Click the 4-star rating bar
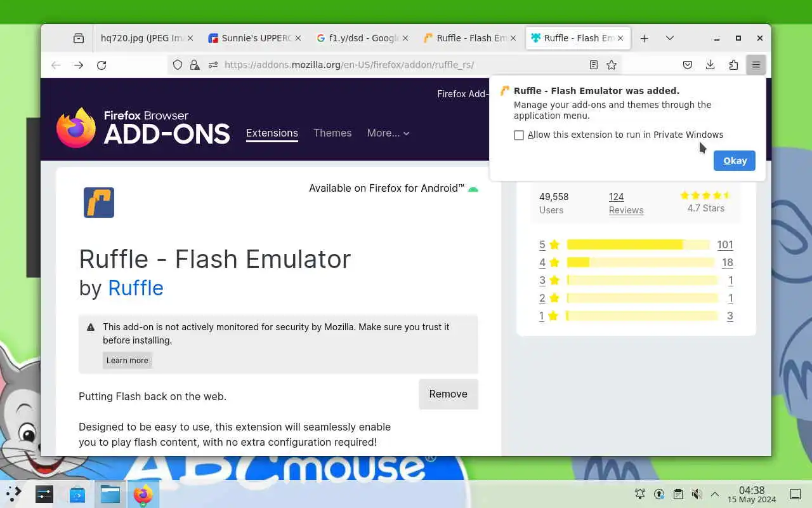 pyautogui.click(x=640, y=262)
